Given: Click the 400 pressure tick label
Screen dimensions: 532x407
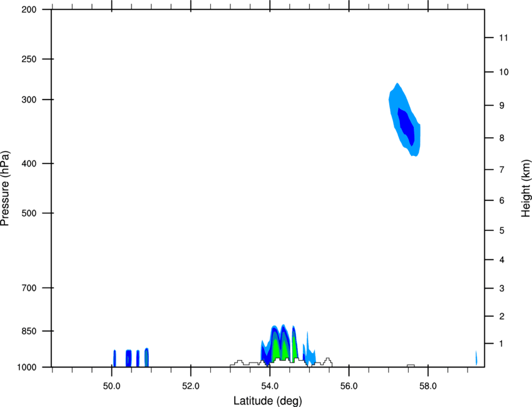Looking at the screenshot, I should [29, 163].
